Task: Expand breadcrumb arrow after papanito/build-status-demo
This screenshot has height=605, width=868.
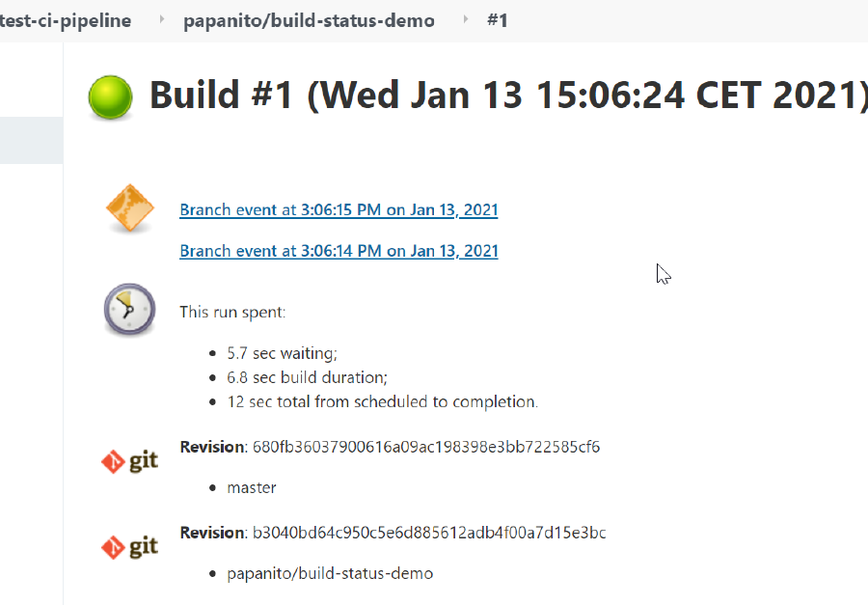Action: point(465,19)
